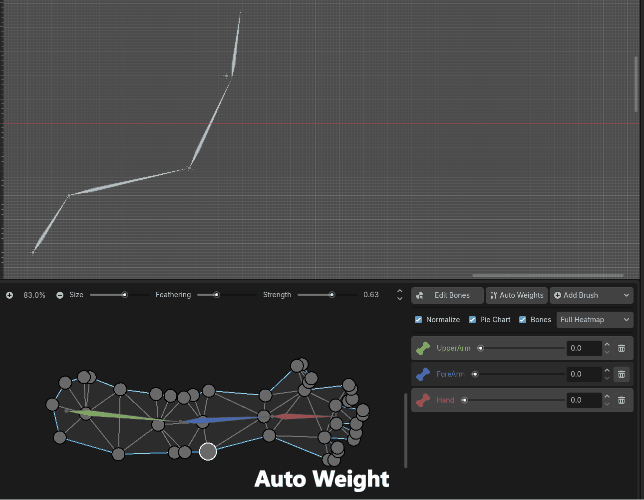Click the Strength value stepper arrows
The width and height of the screenshot is (644, 500).
click(x=400, y=295)
